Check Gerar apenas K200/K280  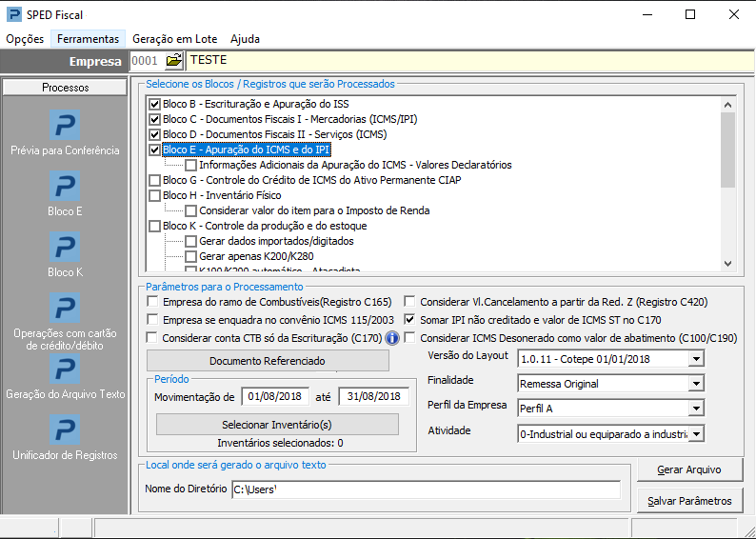(191, 256)
